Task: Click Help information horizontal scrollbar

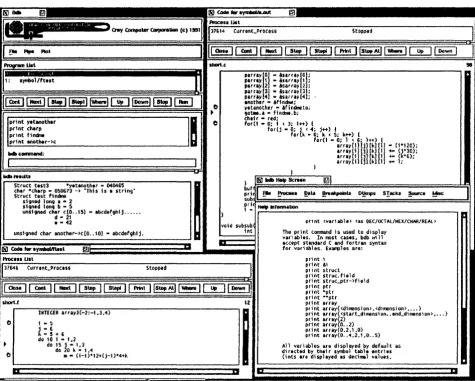Action: (357, 371)
